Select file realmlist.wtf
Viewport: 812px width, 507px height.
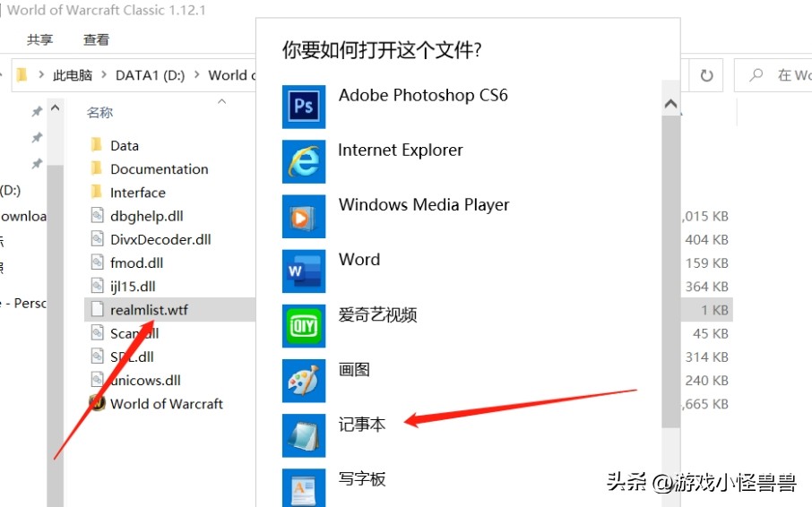[x=149, y=310]
